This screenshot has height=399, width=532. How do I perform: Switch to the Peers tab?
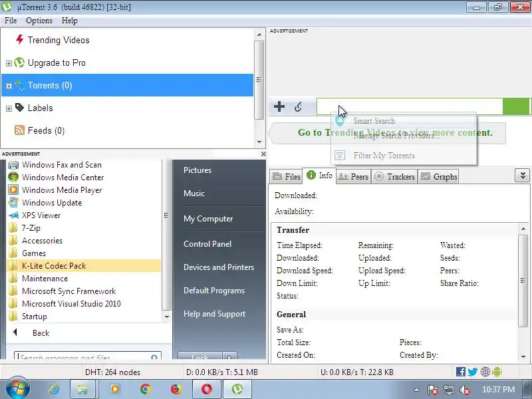click(354, 176)
